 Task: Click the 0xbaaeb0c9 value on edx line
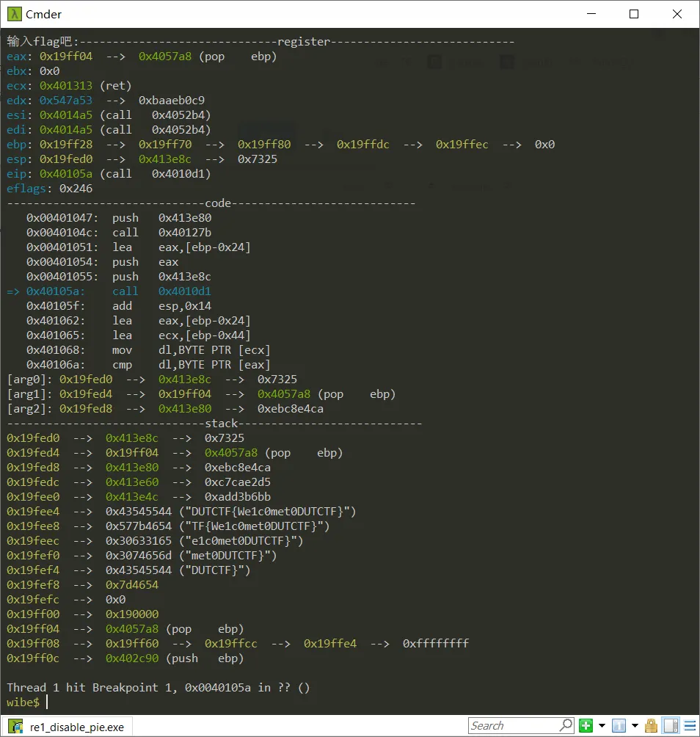[172, 100]
